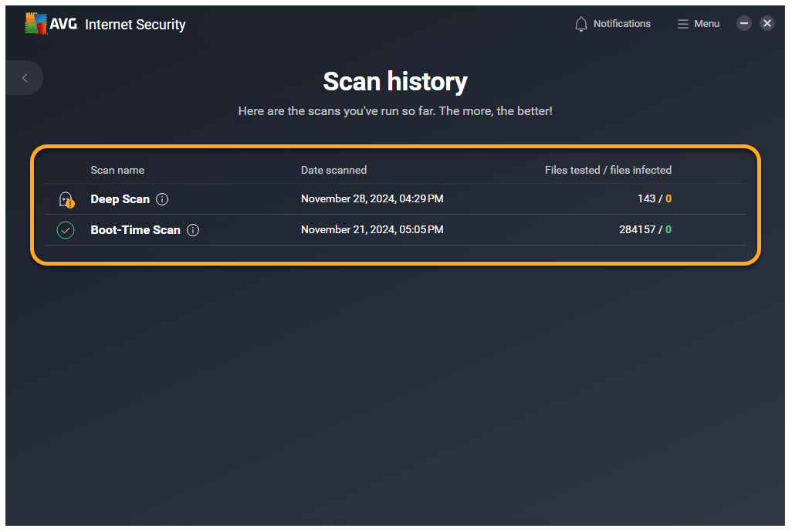Click the November 28, 2024 scan date

(x=371, y=199)
